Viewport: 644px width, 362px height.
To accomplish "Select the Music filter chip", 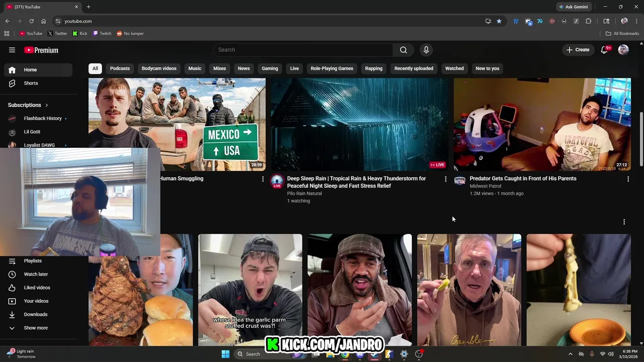I will pyautogui.click(x=195, y=68).
